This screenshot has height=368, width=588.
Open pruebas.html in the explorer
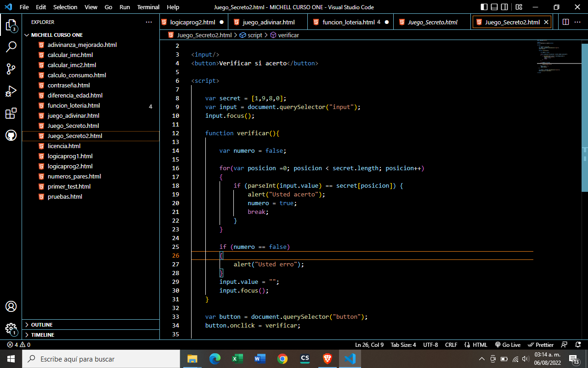tap(90, 197)
